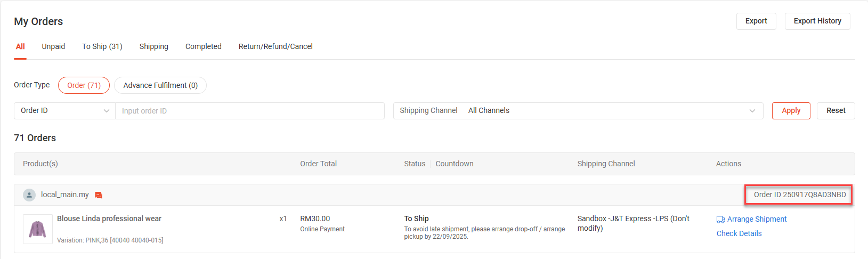
Task: Click the buyer avatar icon
Action: pos(29,195)
